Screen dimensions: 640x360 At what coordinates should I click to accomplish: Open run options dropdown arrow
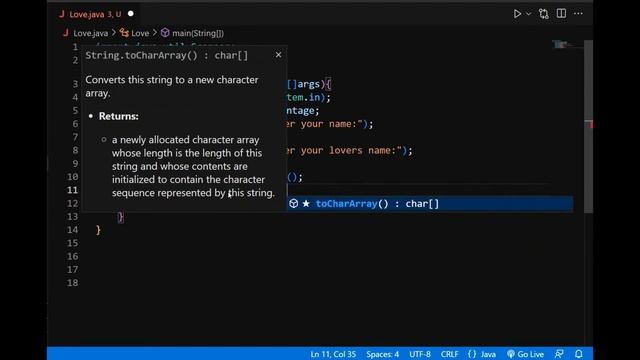coord(529,14)
